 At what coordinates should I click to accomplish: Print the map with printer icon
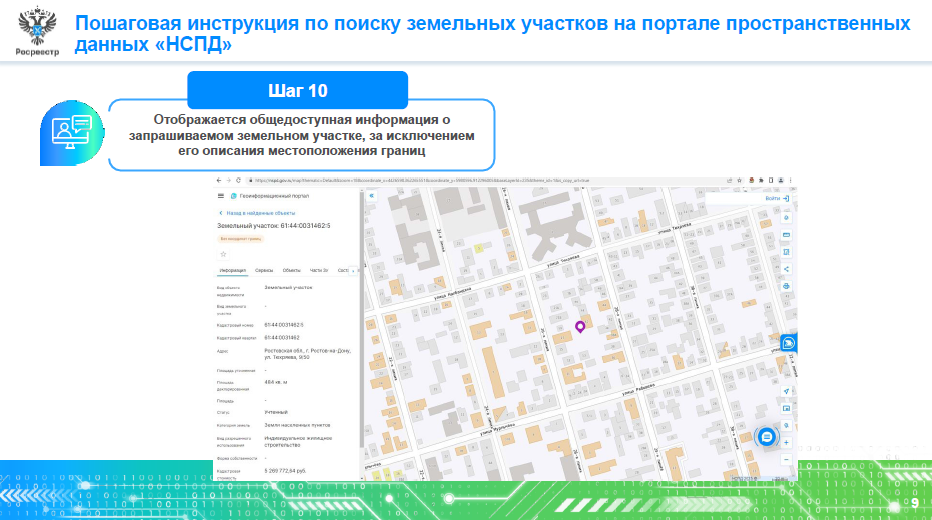pyautogui.click(x=786, y=286)
